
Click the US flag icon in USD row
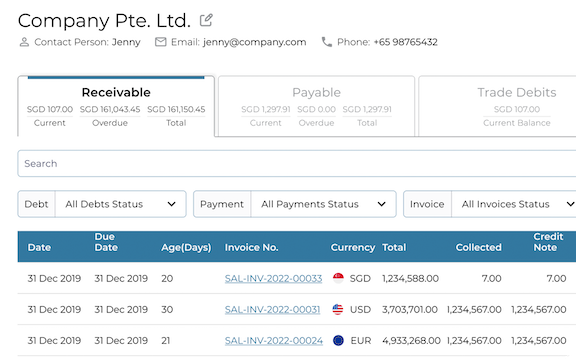coord(338,309)
